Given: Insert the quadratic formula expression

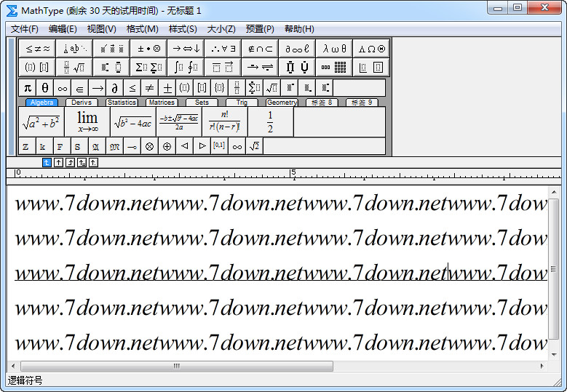Looking at the screenshot, I should 178,122.
